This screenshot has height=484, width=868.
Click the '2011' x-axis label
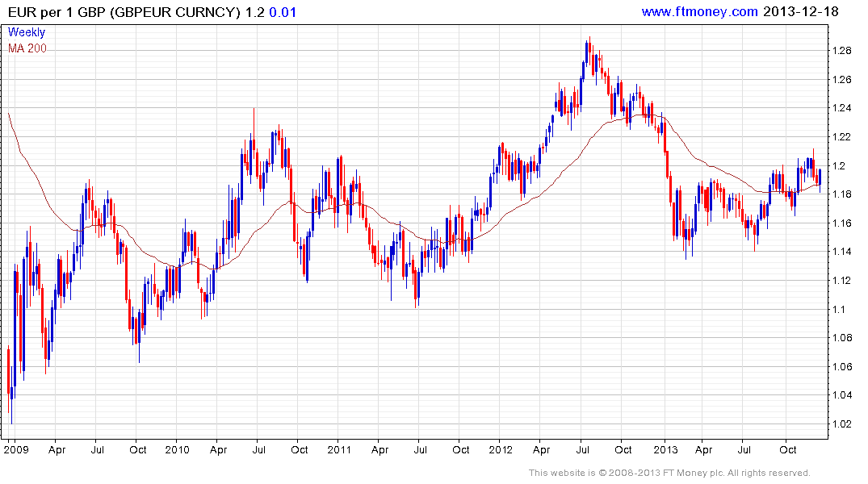tap(339, 449)
